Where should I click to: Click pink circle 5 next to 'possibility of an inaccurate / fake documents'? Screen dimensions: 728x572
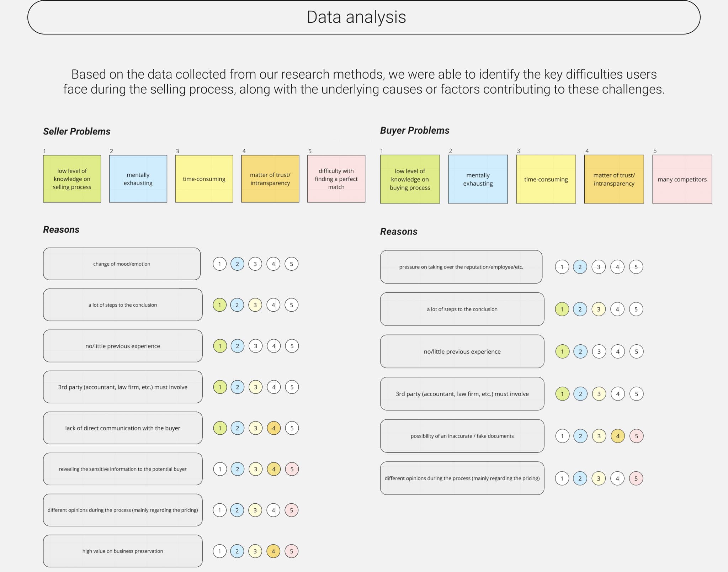[x=637, y=436]
